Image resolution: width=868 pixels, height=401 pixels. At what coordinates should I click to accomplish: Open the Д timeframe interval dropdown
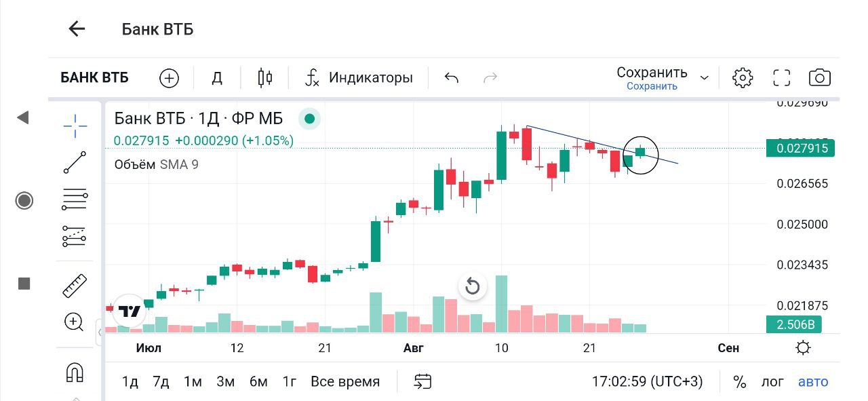pyautogui.click(x=217, y=78)
